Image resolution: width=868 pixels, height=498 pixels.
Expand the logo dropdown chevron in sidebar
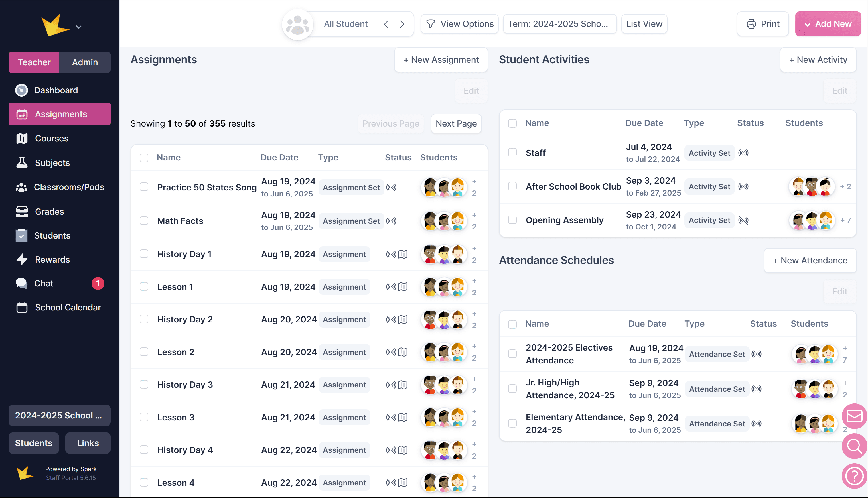pos(79,27)
